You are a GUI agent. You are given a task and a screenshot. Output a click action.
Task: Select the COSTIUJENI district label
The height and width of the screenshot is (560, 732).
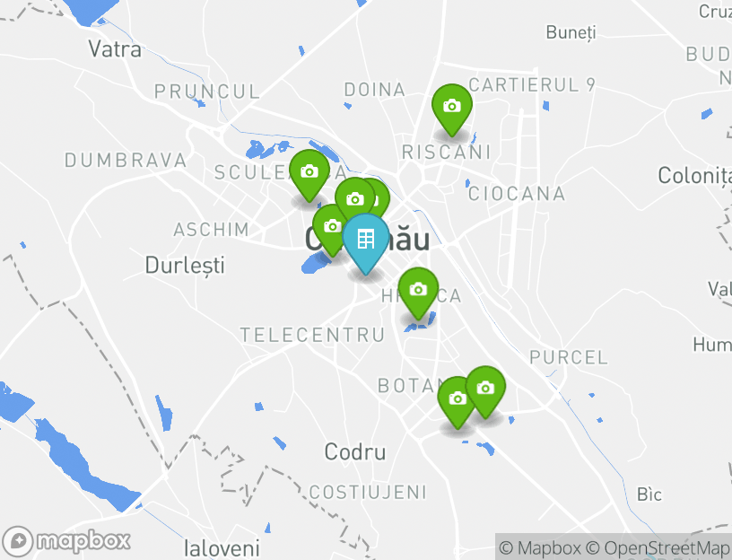tap(368, 493)
